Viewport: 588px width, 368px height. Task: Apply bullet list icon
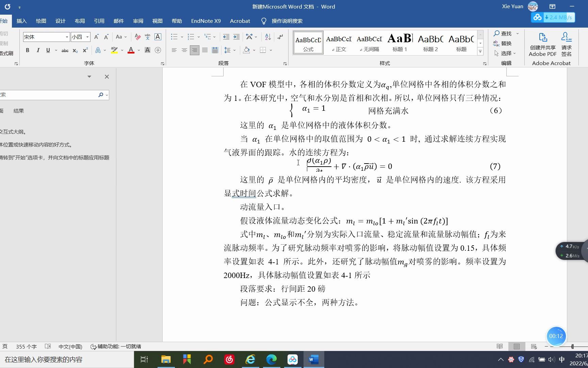tap(174, 37)
